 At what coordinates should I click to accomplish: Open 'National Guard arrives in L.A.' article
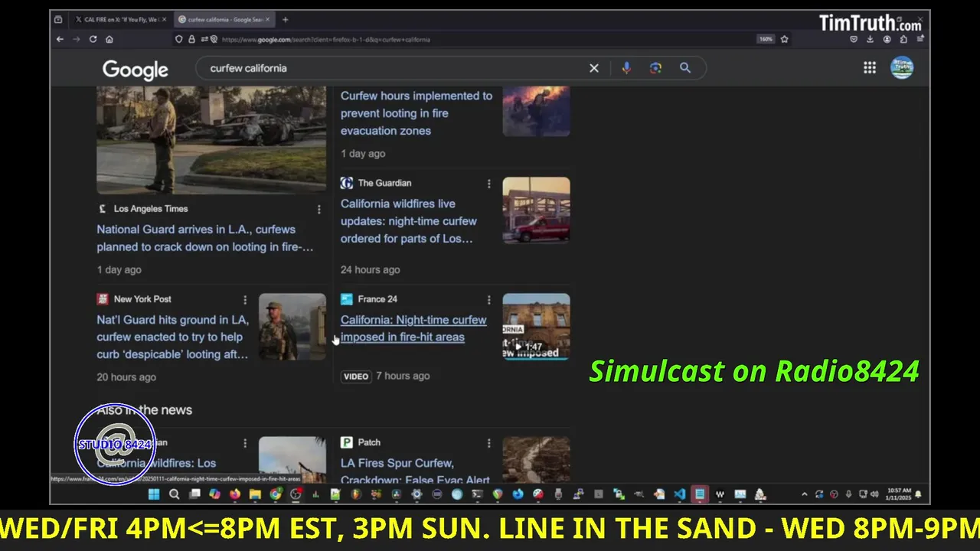204,238
